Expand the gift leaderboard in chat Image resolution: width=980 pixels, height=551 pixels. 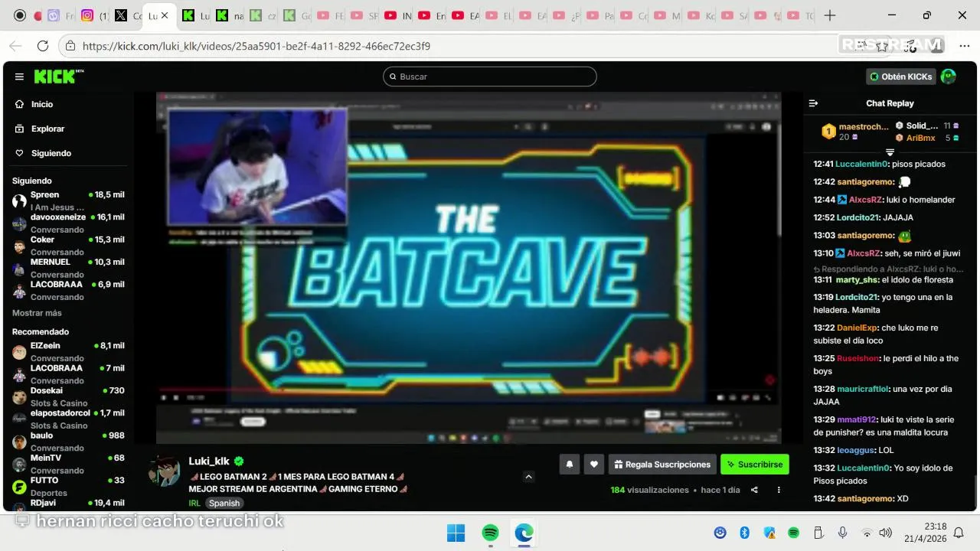tap(890, 152)
